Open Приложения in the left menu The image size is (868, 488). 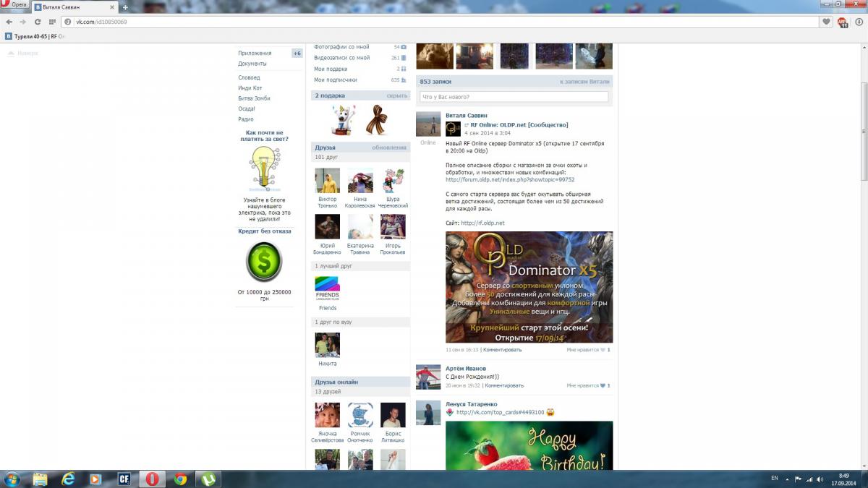[255, 53]
